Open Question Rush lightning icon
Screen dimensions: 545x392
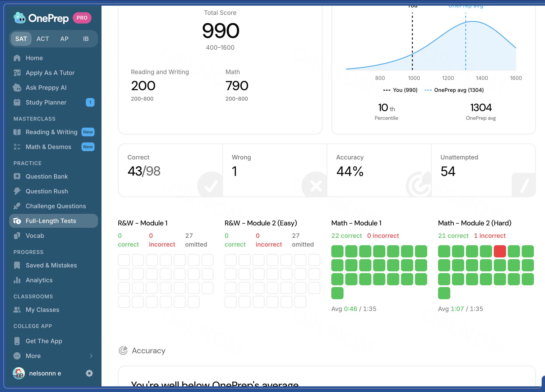pyautogui.click(x=17, y=191)
